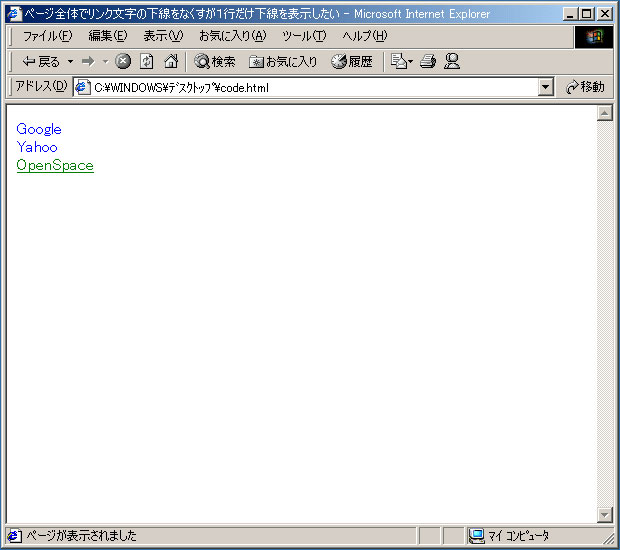The width and height of the screenshot is (620, 550).
Task: Click the Messenger person icon
Action: coord(452,62)
